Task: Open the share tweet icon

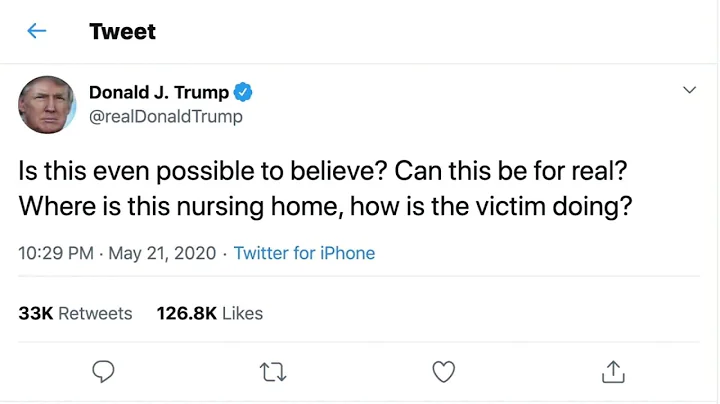Action: pyautogui.click(x=613, y=371)
